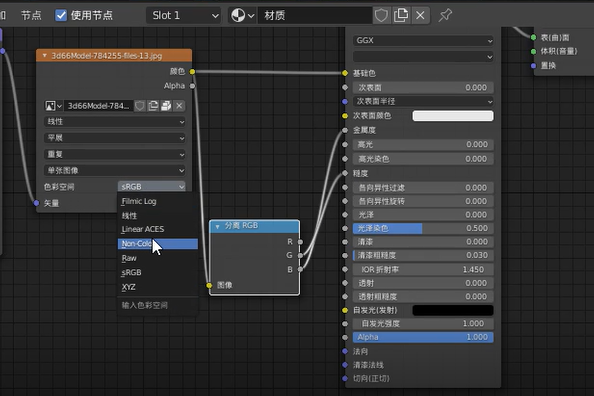Click the 自发光(发射) black swatch
The image size is (594, 396).
[453, 310]
